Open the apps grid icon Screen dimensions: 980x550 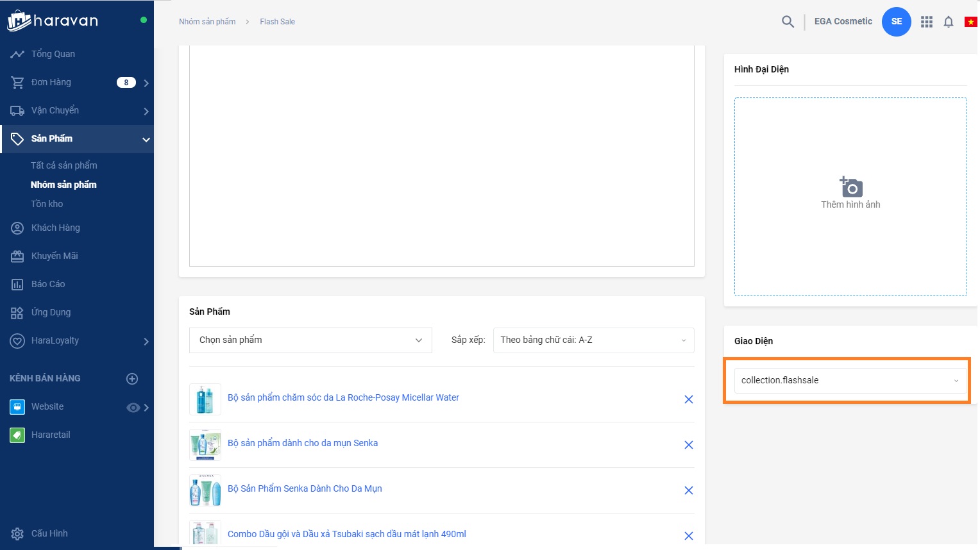tap(926, 22)
